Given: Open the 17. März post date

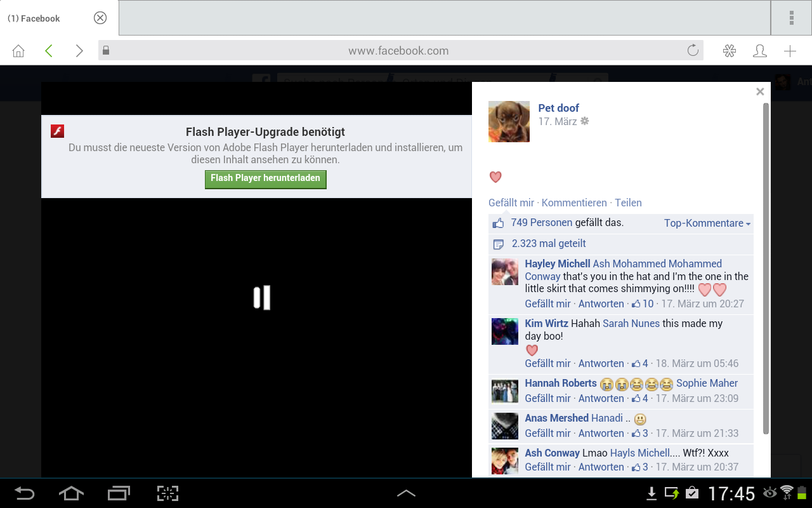Looking at the screenshot, I should coord(558,121).
